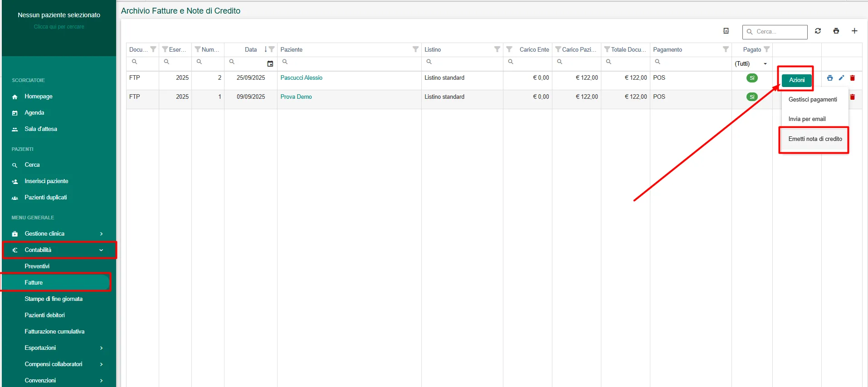The image size is (868, 387).
Task: Edit Pascucci Alessio's invoice with the pencil icon
Action: [x=841, y=78]
